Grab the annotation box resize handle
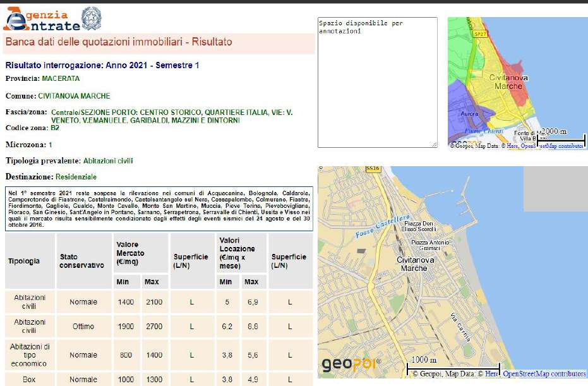The height and width of the screenshot is (386, 588). [434, 145]
